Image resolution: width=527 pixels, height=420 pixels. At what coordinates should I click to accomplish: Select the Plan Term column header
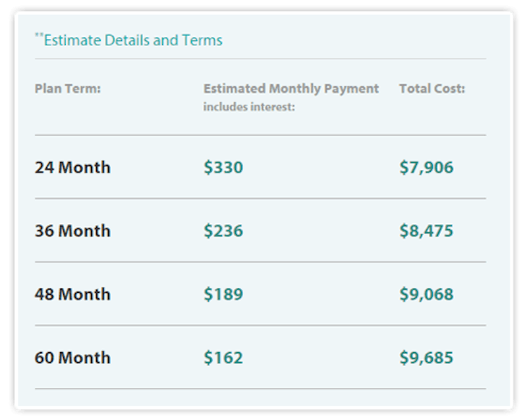(x=67, y=89)
